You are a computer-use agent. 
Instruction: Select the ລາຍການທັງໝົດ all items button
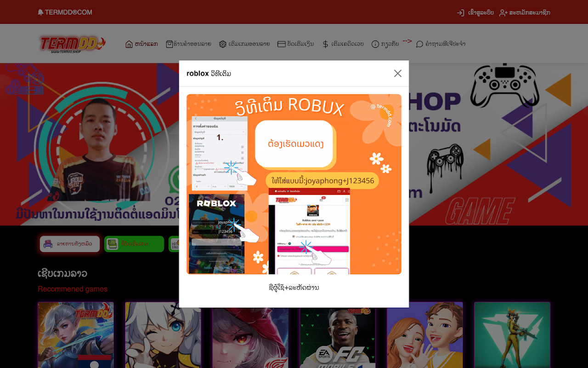pos(70,244)
